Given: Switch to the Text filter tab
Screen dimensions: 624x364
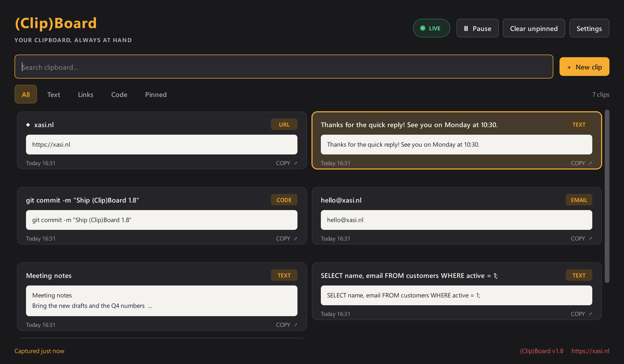Looking at the screenshot, I should point(54,94).
